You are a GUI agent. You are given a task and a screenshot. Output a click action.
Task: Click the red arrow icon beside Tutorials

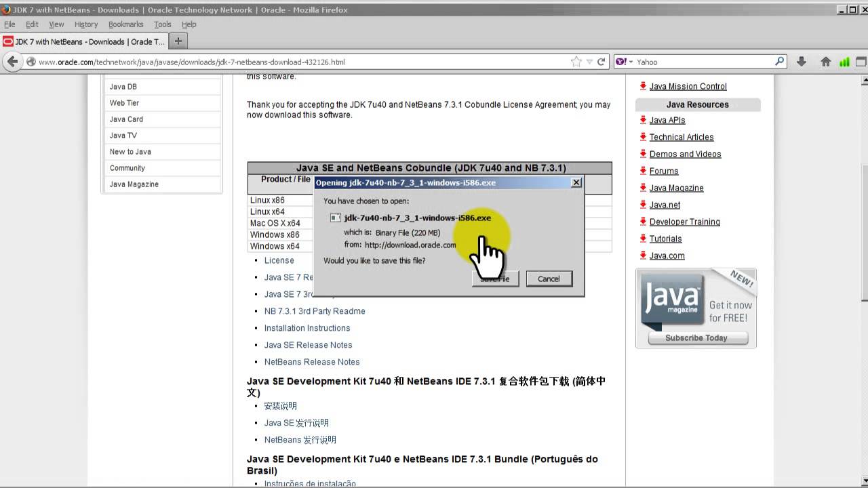pyautogui.click(x=643, y=239)
